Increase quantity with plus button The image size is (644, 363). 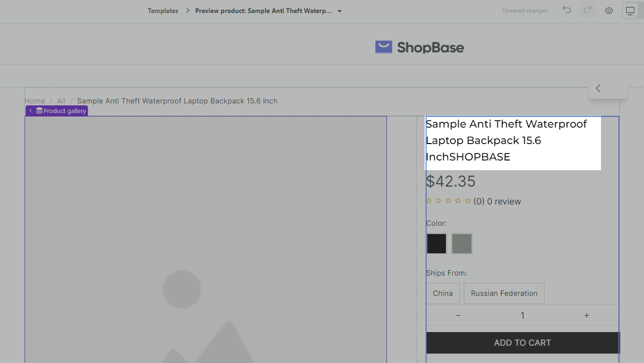[587, 316]
